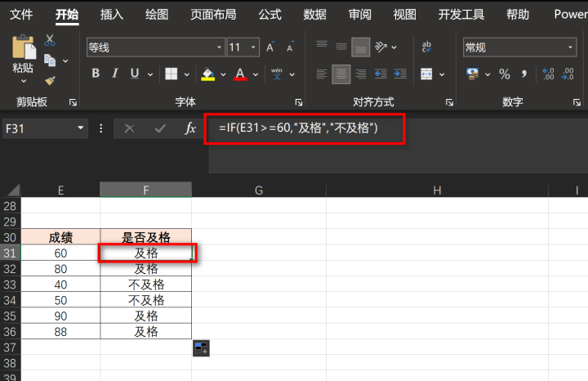Viewport: 588px width, 381px height.
Task: Apply yellow fill color
Action: pos(208,74)
